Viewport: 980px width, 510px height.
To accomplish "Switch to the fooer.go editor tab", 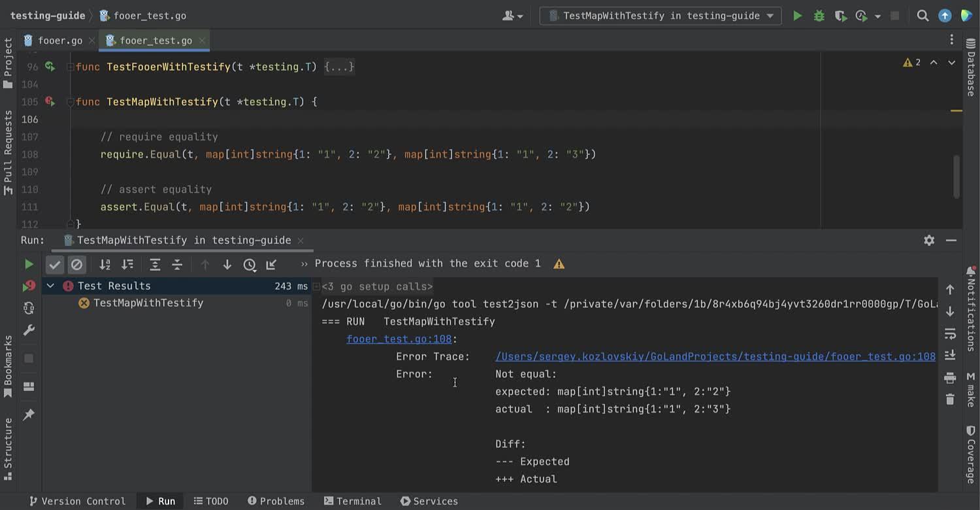I will pyautogui.click(x=59, y=41).
